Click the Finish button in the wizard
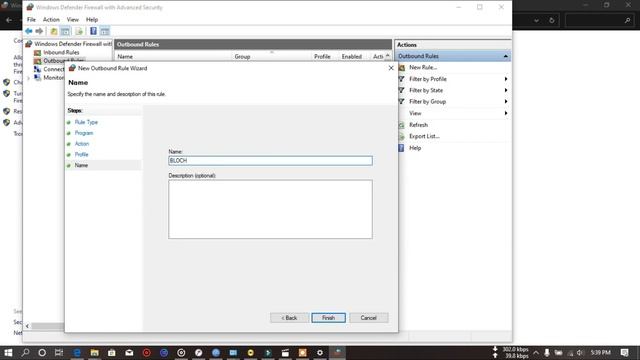Viewport: 640px width, 360px height. point(328,318)
